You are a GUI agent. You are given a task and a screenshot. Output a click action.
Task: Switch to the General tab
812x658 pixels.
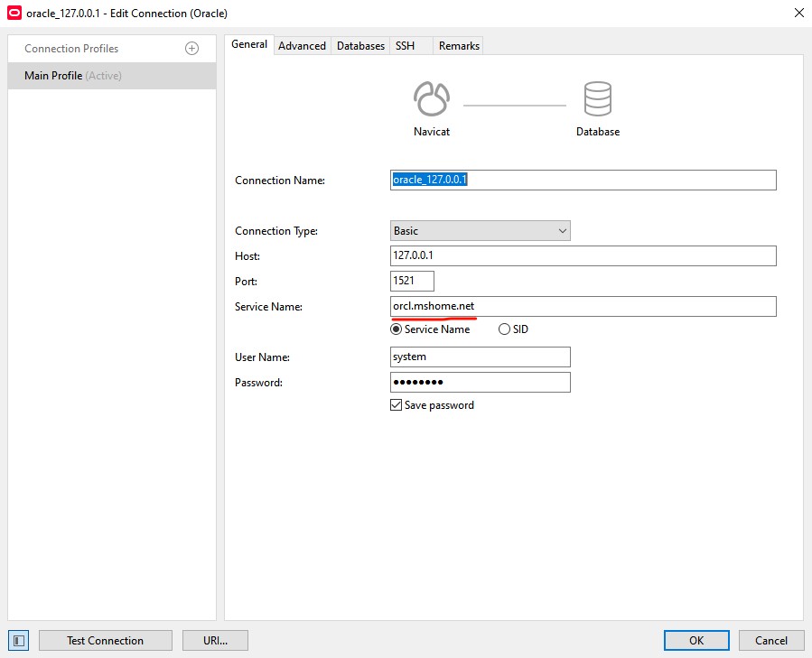[x=249, y=44]
